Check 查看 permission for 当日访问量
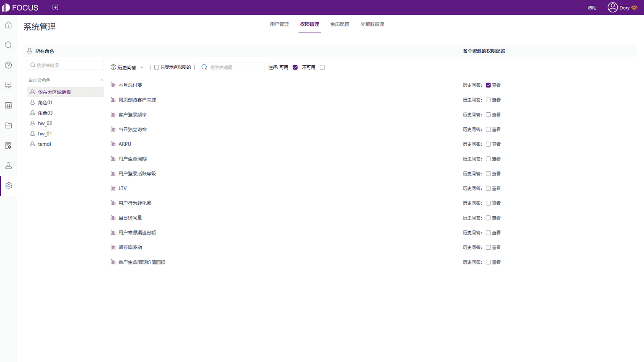Image resolution: width=644 pixels, height=362 pixels. 488,218
